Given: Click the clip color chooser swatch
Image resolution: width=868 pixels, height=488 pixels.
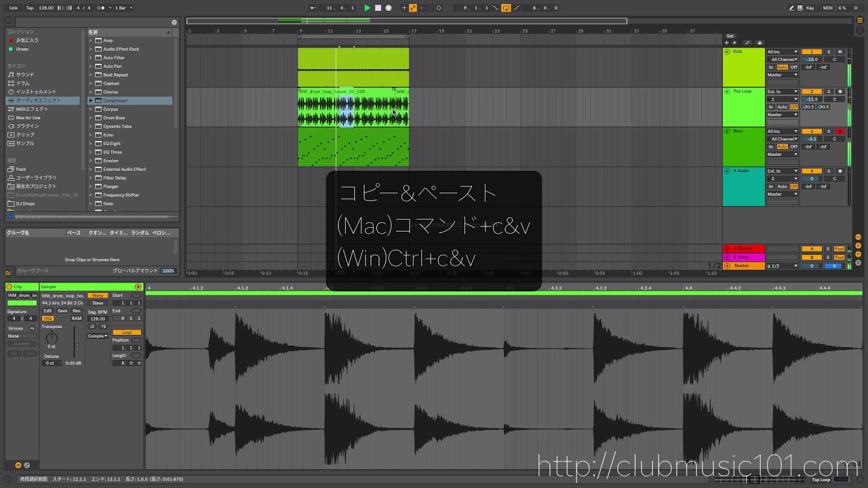Looking at the screenshot, I should point(22,303).
